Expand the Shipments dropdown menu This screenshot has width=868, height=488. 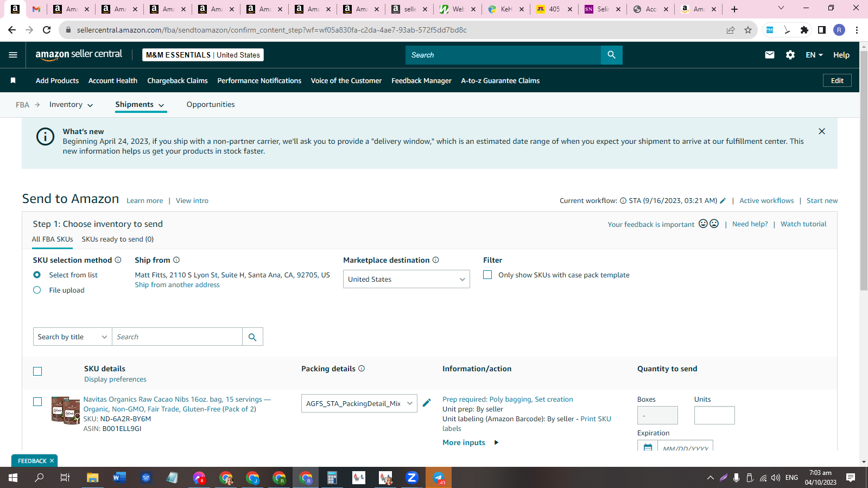pyautogui.click(x=140, y=105)
